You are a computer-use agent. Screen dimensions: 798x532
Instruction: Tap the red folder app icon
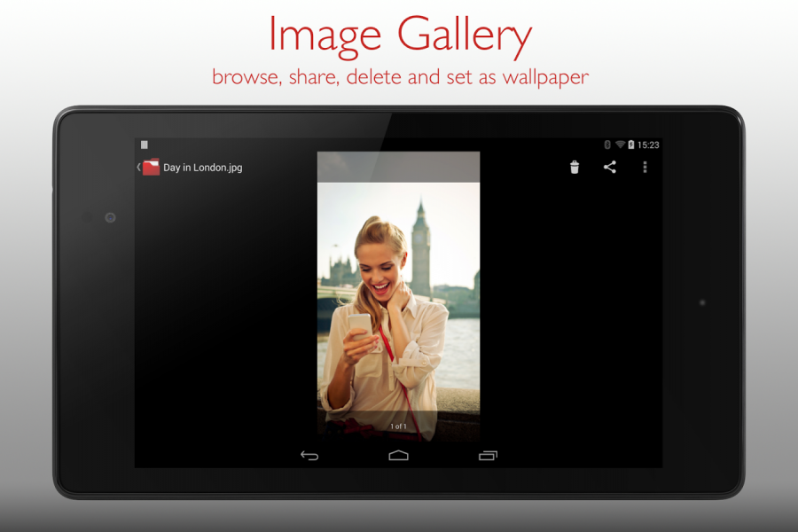click(x=151, y=167)
